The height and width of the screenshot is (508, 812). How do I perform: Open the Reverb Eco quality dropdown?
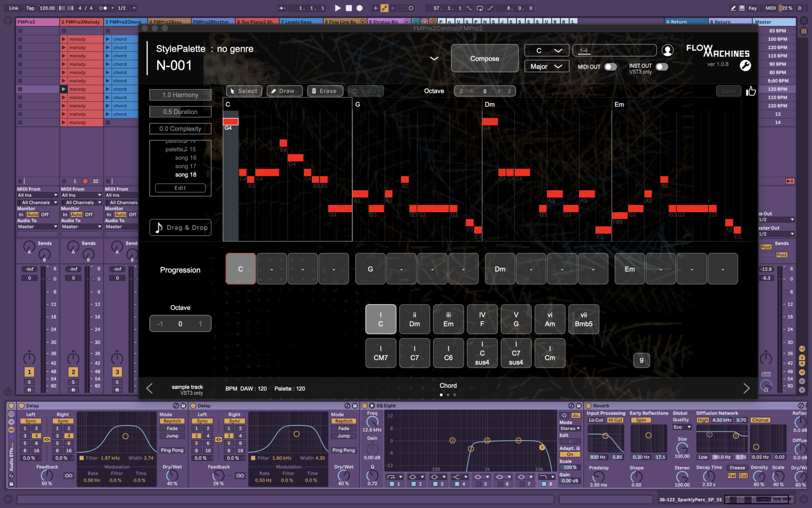click(682, 427)
